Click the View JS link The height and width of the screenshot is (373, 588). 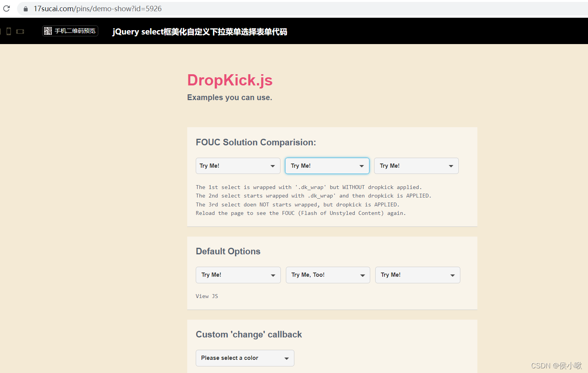pyautogui.click(x=207, y=296)
